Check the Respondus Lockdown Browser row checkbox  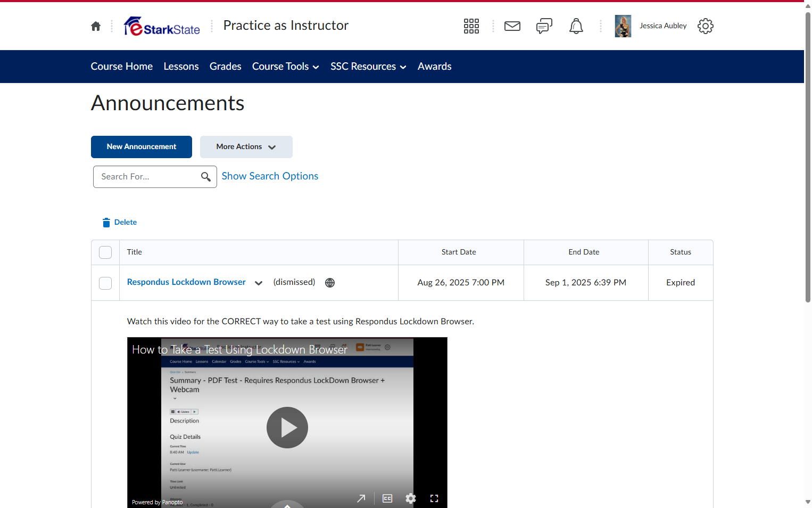coord(105,283)
